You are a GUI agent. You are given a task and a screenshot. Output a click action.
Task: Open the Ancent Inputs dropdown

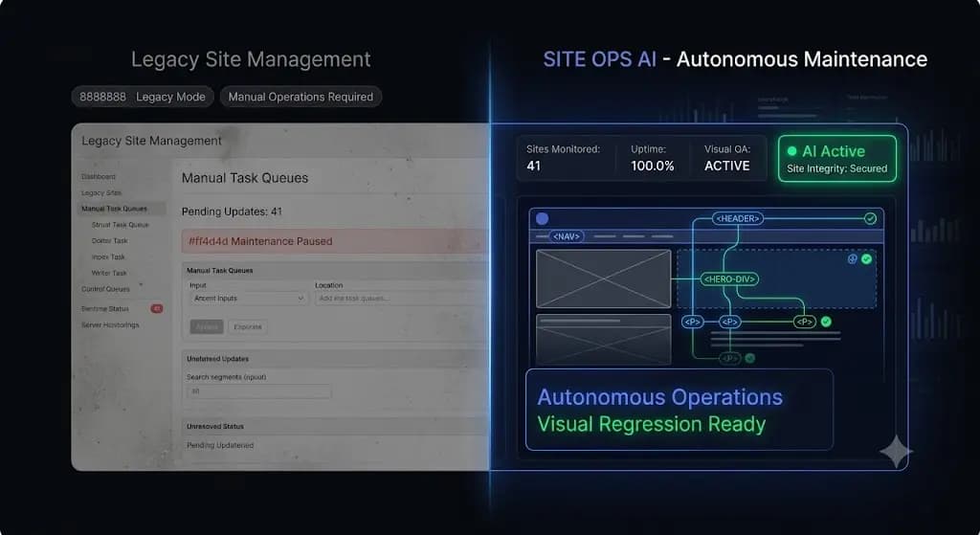pos(248,299)
